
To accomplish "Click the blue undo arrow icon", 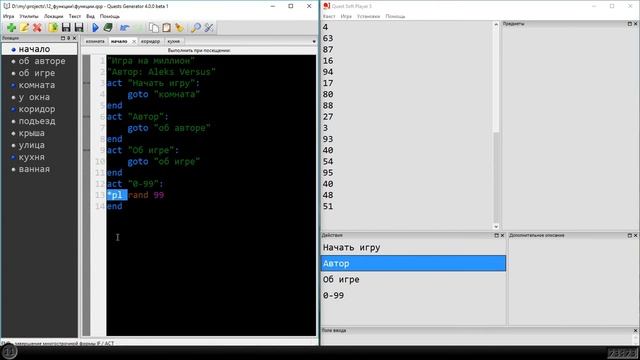I will [124, 27].
